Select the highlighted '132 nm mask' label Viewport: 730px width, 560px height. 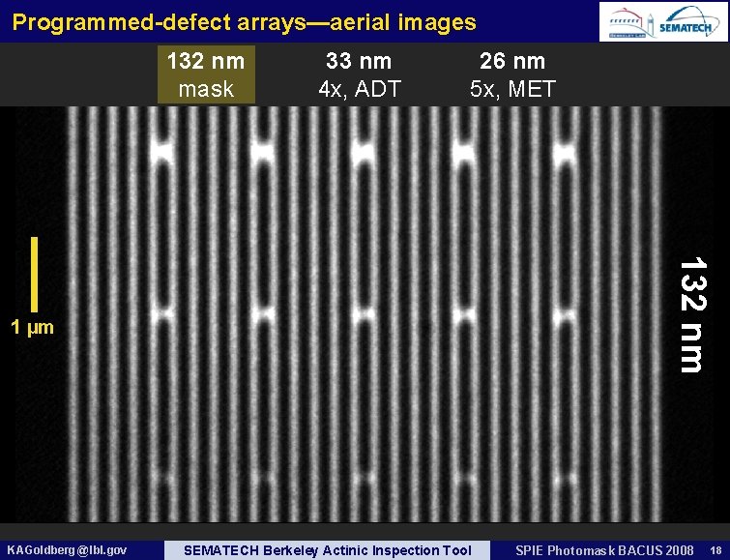tap(206, 74)
